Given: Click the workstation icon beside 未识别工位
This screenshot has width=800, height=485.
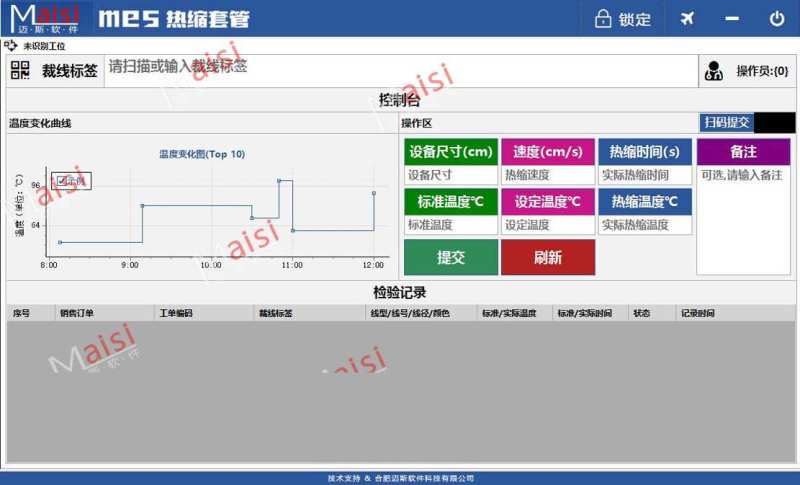Looking at the screenshot, I should [11, 46].
